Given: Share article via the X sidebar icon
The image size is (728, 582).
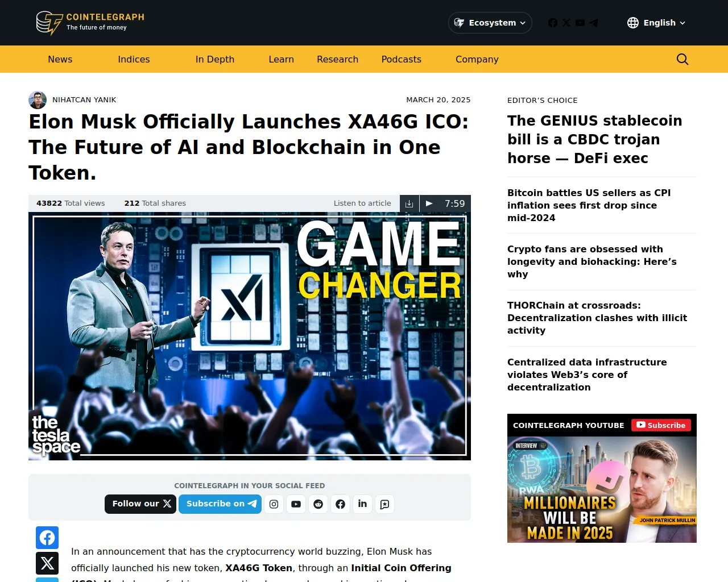Looking at the screenshot, I should 47,563.
